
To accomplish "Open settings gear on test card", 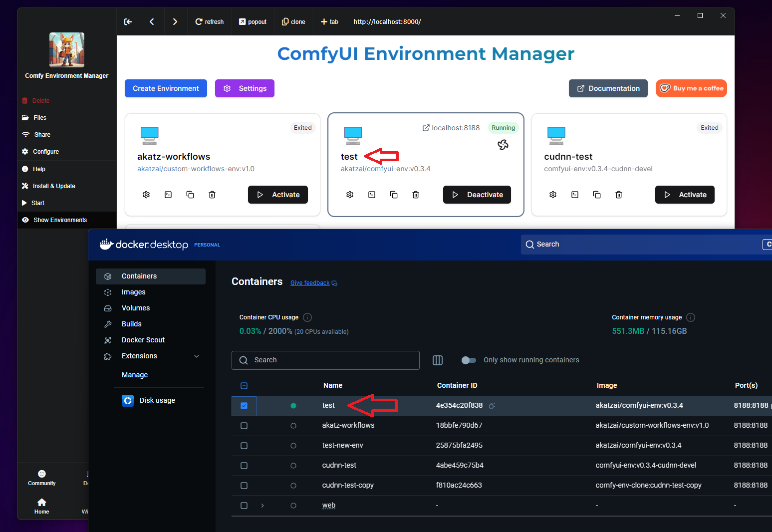I will (x=350, y=195).
